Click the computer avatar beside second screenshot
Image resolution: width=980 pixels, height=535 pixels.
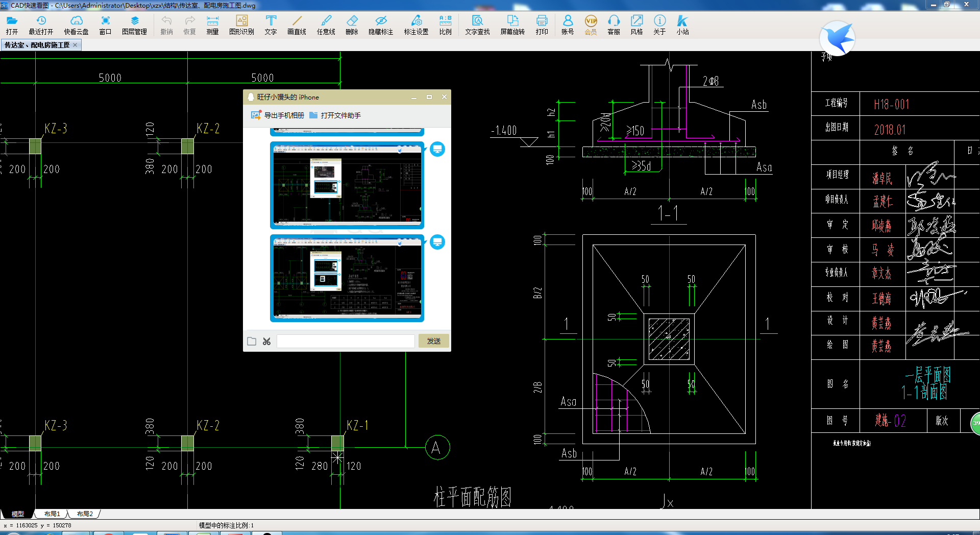tap(437, 242)
